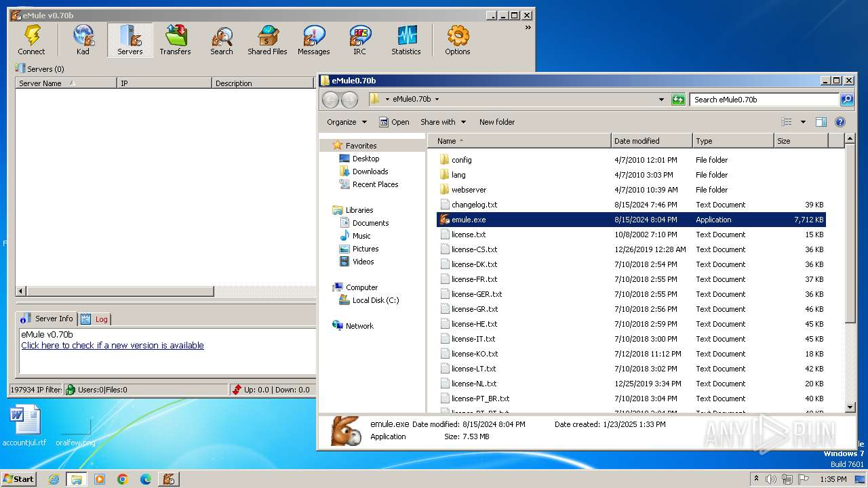
Task: Open the Windows Start menu
Action: pos(18,479)
